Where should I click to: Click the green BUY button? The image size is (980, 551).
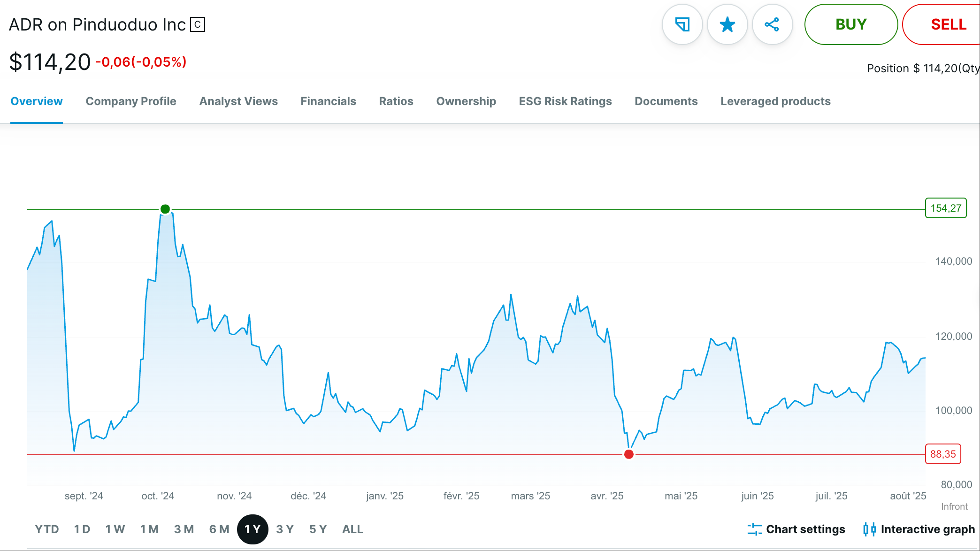click(851, 24)
